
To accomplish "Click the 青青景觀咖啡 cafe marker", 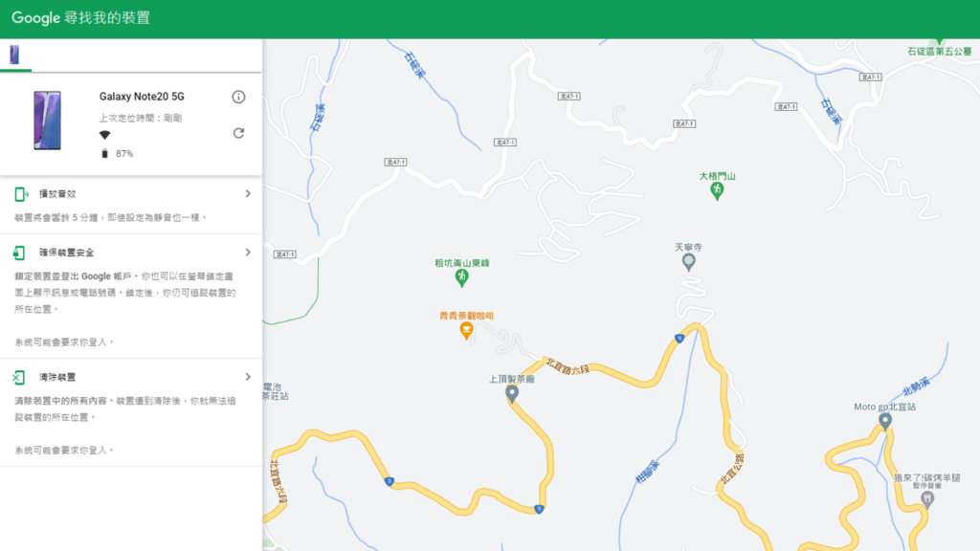I will [466, 330].
